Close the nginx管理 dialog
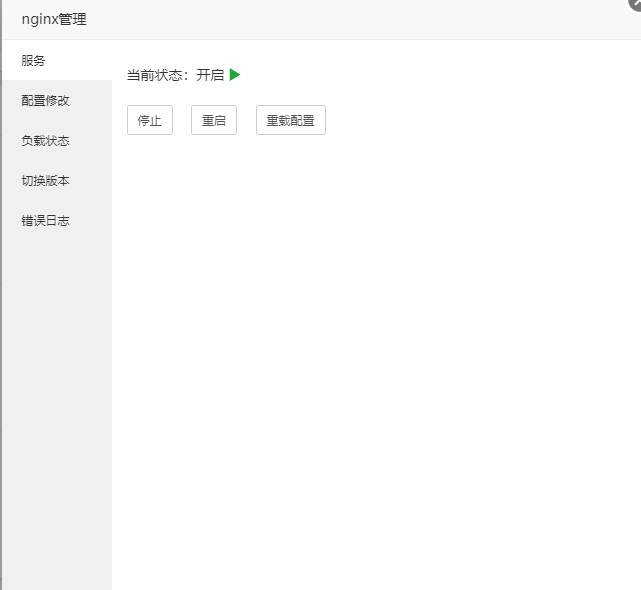This screenshot has width=641, height=590. click(x=636, y=3)
